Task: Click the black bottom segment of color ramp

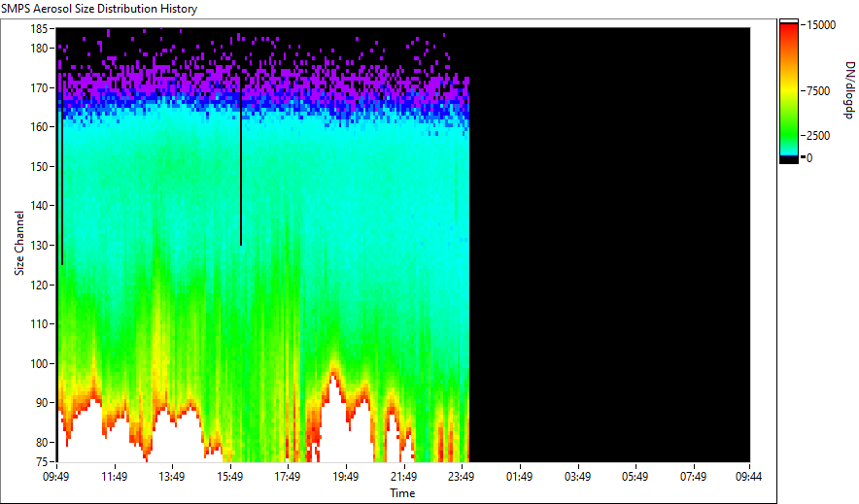Action: pyautogui.click(x=789, y=160)
